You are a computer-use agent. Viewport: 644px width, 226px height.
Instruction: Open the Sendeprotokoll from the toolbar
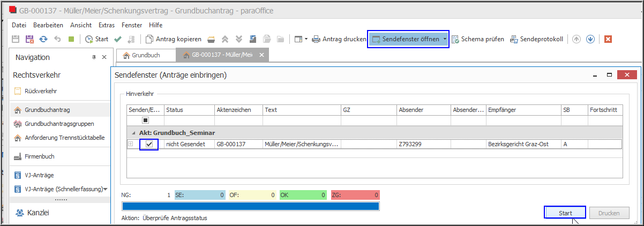[514, 39]
